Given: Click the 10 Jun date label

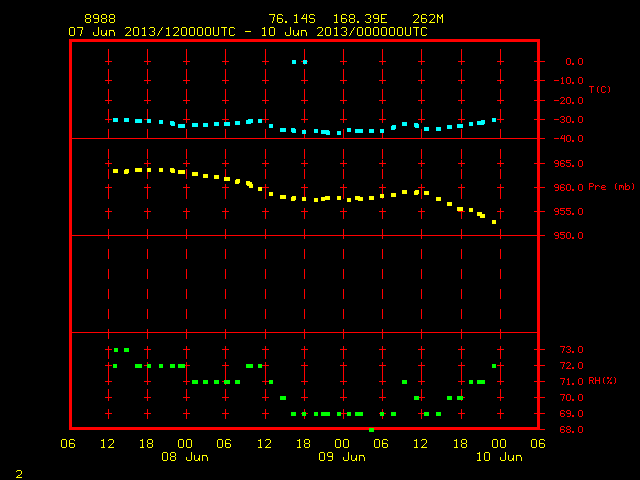Looking at the screenshot, I should 499,457.
